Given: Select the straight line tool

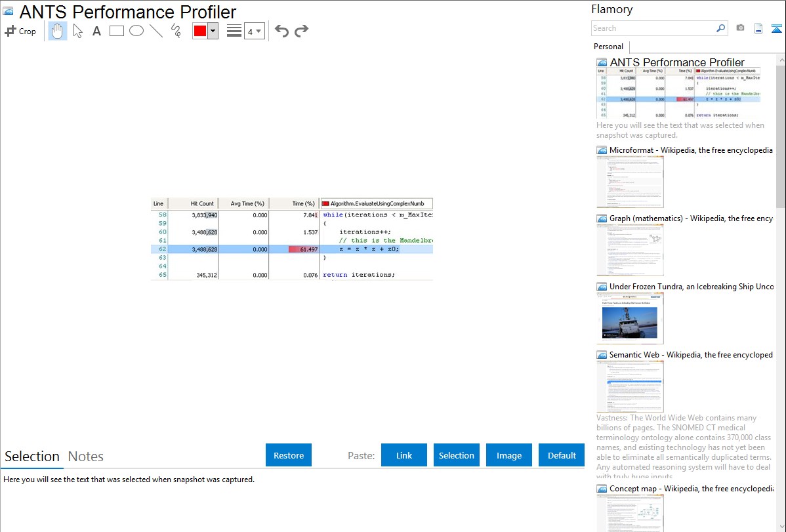Looking at the screenshot, I should 156,31.
